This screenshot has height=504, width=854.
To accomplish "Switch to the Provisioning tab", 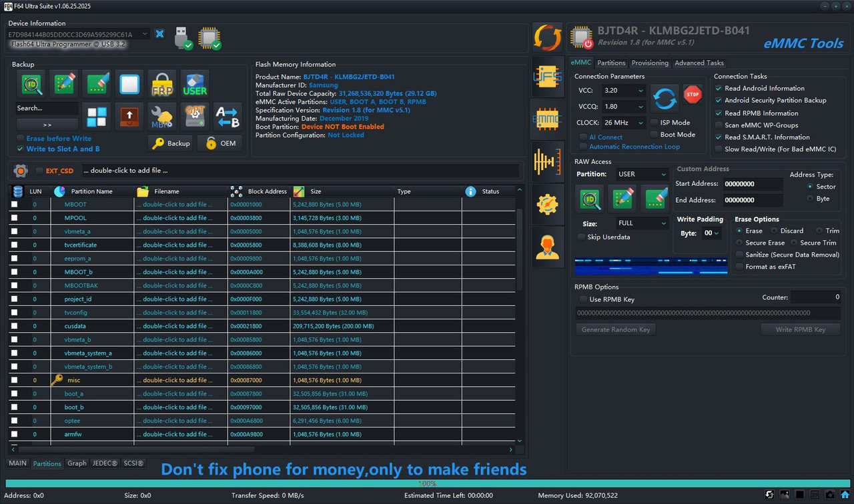I will pyautogui.click(x=650, y=63).
